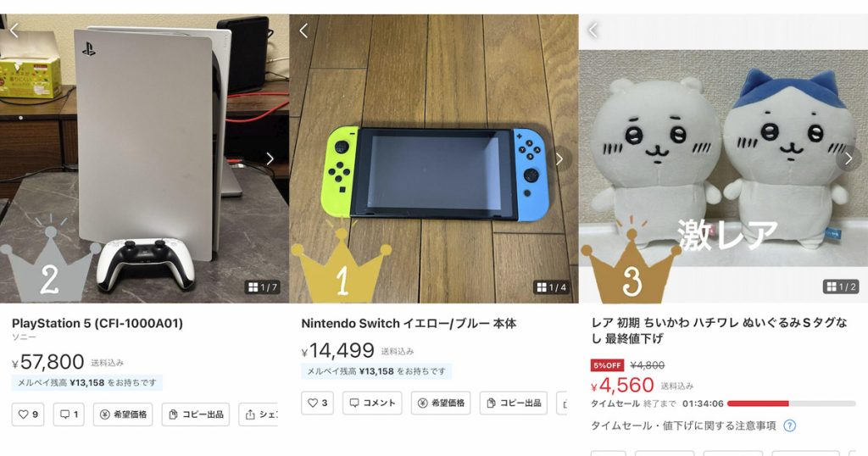The height and width of the screenshot is (456, 868).
Task: Tap 希望価格 on the PlayStation 5 listing
Action: (x=123, y=414)
